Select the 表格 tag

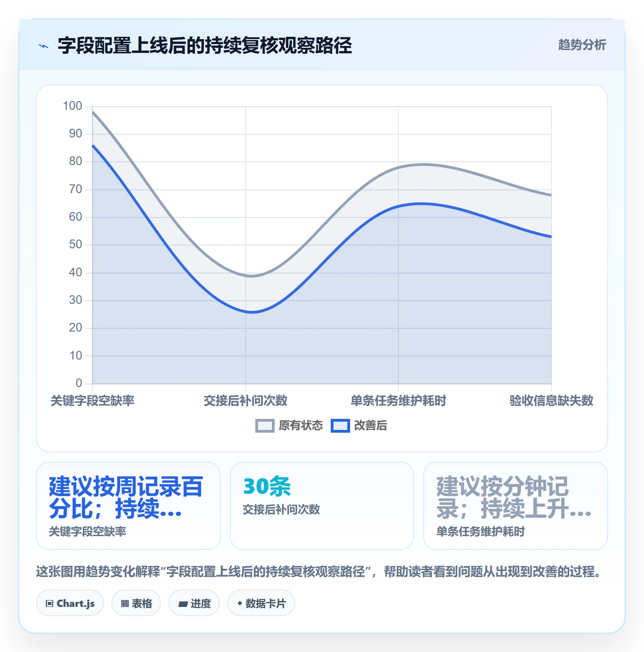(x=136, y=603)
